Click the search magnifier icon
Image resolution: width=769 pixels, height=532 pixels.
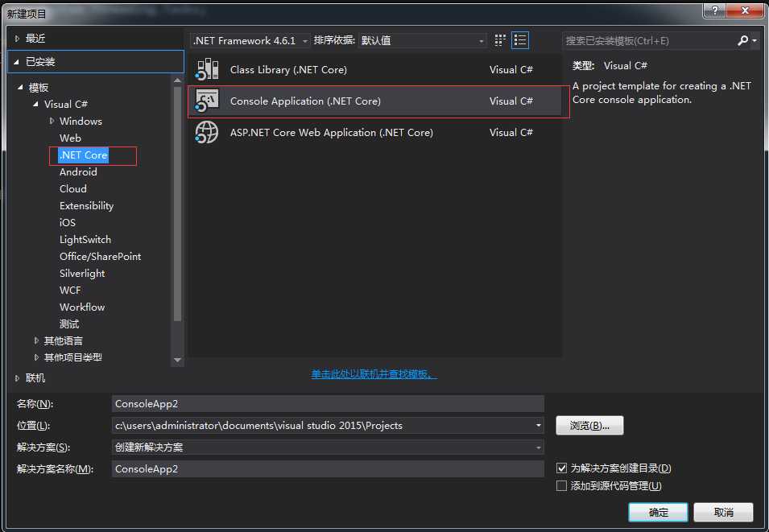(x=743, y=41)
